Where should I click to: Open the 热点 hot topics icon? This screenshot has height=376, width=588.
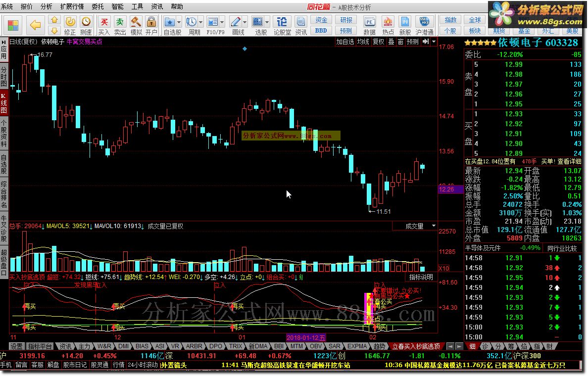(388, 26)
